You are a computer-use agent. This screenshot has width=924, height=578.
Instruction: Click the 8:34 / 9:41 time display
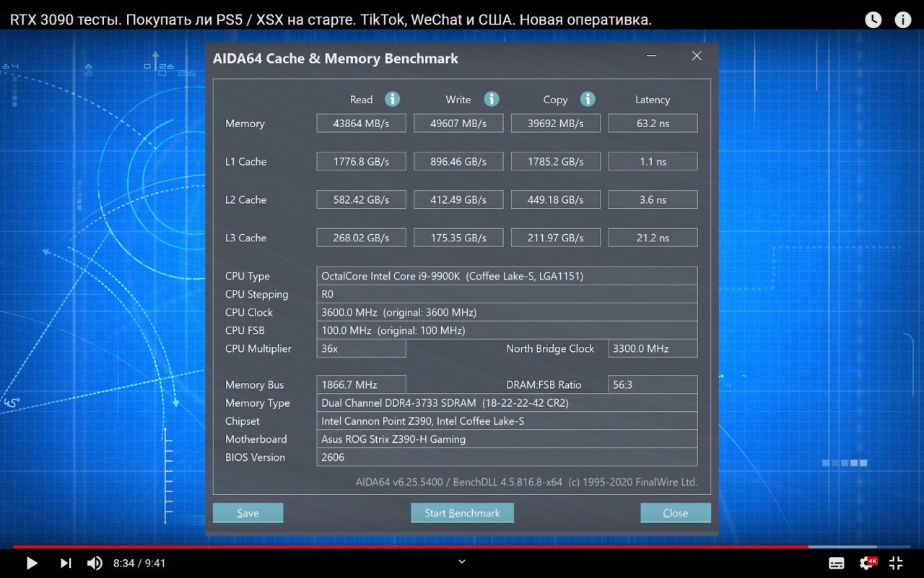(x=139, y=563)
